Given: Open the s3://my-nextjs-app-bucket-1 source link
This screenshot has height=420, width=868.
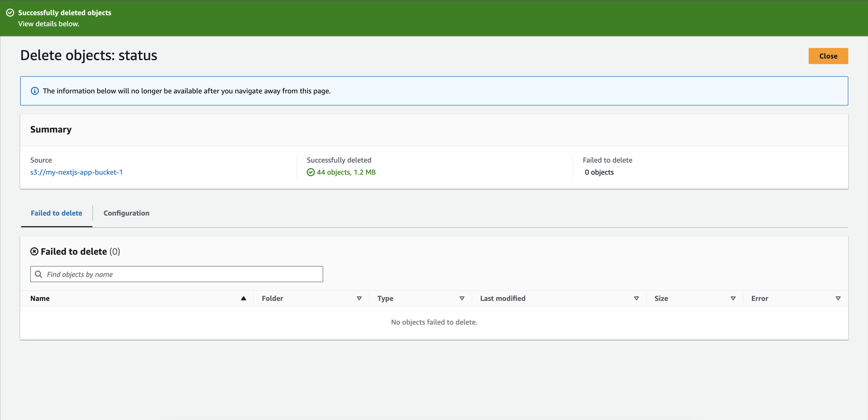Looking at the screenshot, I should click(76, 172).
